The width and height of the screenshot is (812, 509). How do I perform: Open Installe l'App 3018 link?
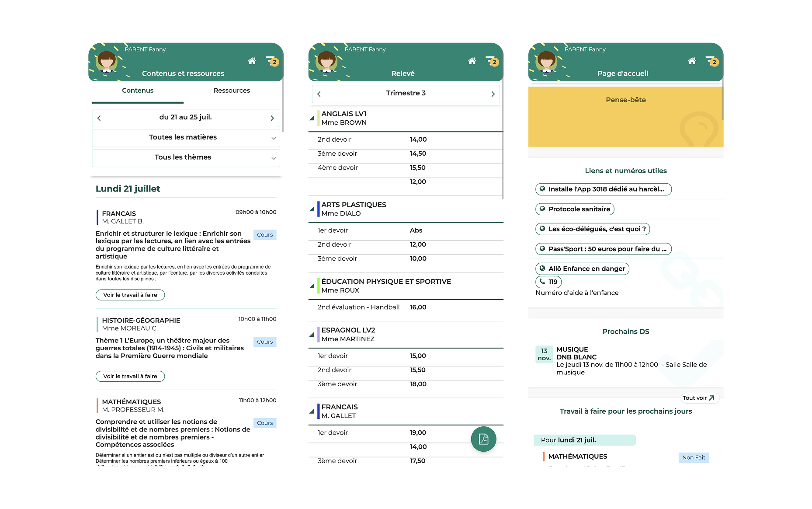point(604,189)
